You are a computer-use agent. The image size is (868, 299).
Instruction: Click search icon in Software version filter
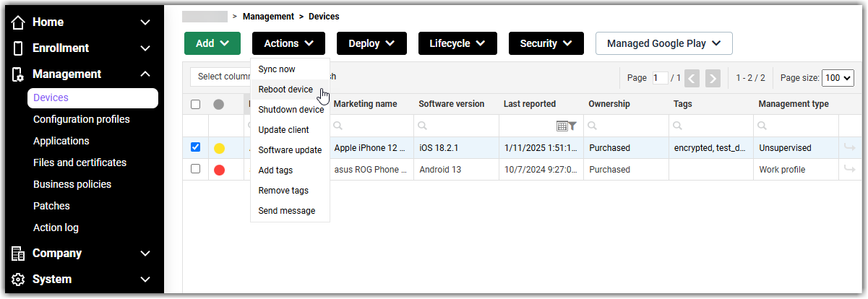(x=424, y=126)
